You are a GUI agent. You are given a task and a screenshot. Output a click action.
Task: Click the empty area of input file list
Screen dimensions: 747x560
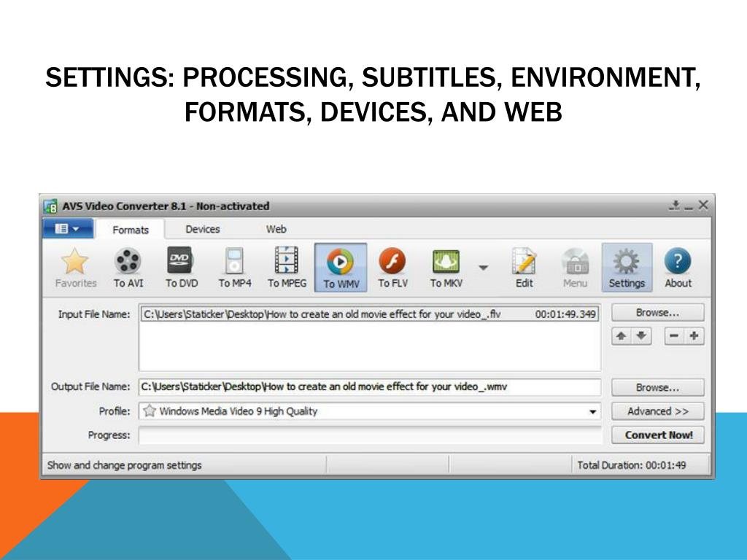[370, 346]
